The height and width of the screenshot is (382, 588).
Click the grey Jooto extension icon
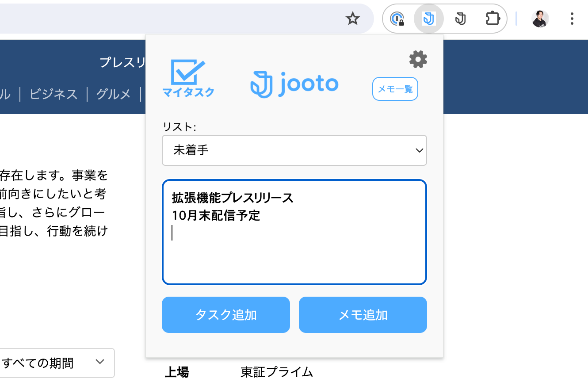tap(461, 19)
